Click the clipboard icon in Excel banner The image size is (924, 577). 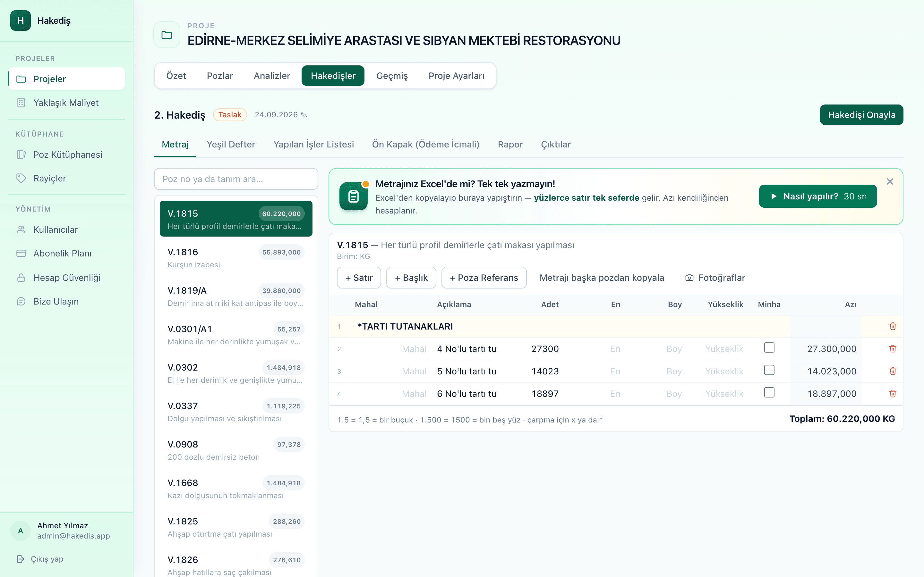click(353, 196)
